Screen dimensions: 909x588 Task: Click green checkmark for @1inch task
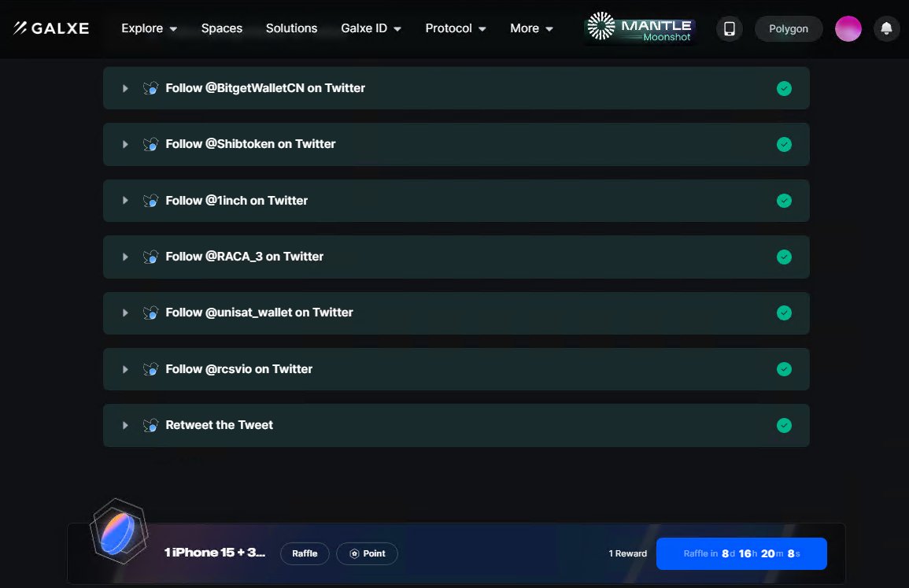pos(784,201)
